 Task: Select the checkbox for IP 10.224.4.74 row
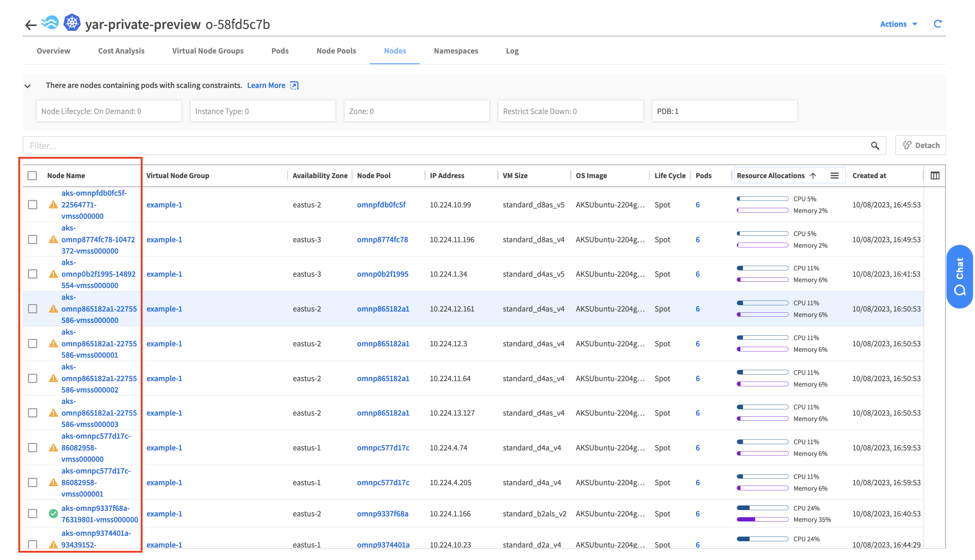pos(33,448)
